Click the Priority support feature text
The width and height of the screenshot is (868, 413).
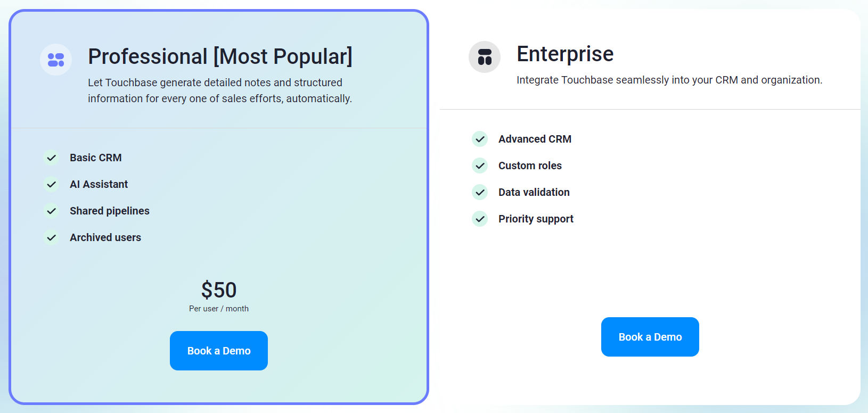536,219
